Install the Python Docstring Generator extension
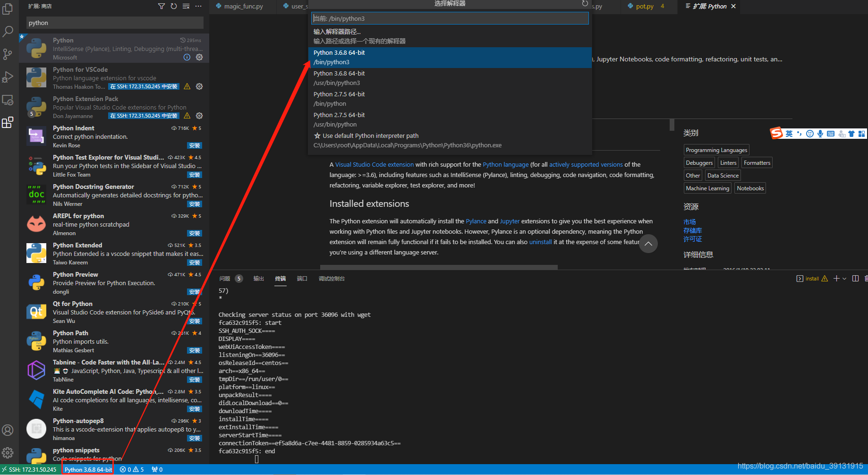The width and height of the screenshot is (868, 475). [195, 204]
